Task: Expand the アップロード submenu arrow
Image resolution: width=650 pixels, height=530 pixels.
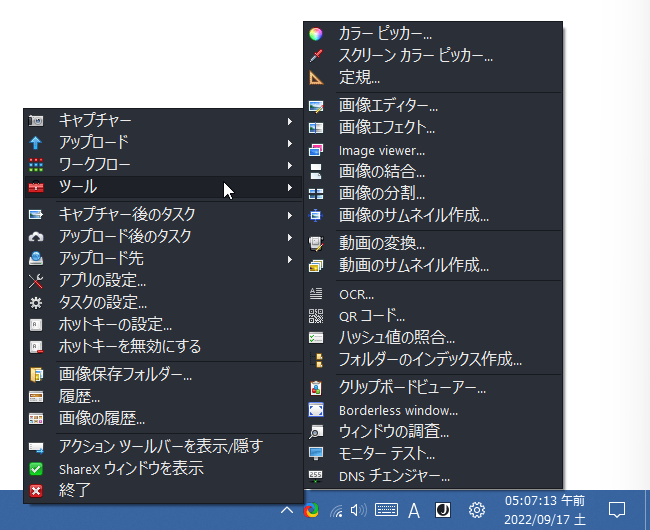Action: [290, 143]
